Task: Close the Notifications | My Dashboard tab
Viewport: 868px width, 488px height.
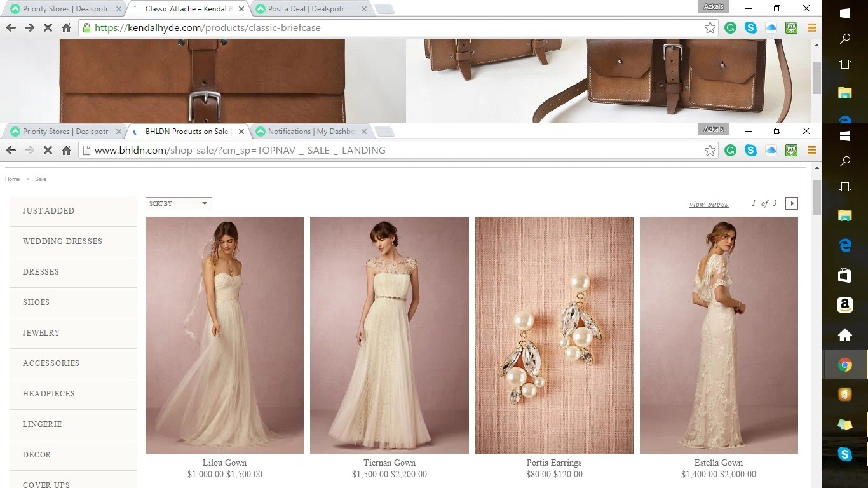Action: tap(363, 132)
